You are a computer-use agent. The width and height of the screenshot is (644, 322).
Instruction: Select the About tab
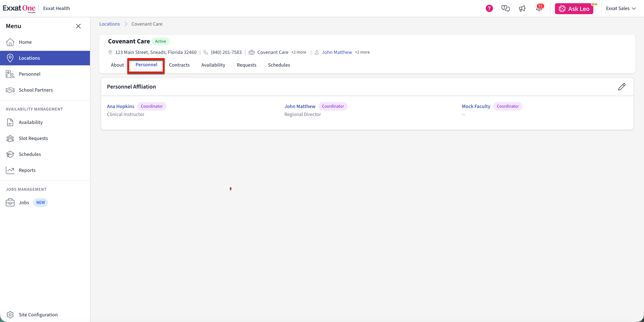coord(117,65)
